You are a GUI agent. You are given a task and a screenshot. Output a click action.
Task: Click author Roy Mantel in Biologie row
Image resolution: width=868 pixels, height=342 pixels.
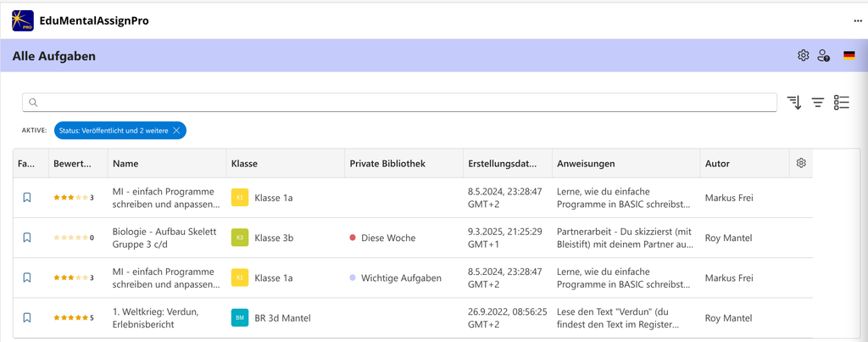pyautogui.click(x=728, y=238)
